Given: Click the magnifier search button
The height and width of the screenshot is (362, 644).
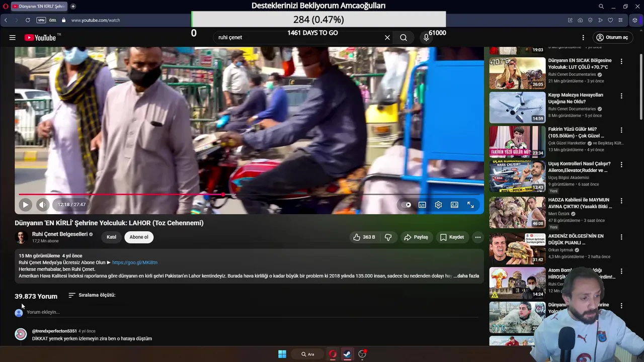Looking at the screenshot, I should click(404, 38).
